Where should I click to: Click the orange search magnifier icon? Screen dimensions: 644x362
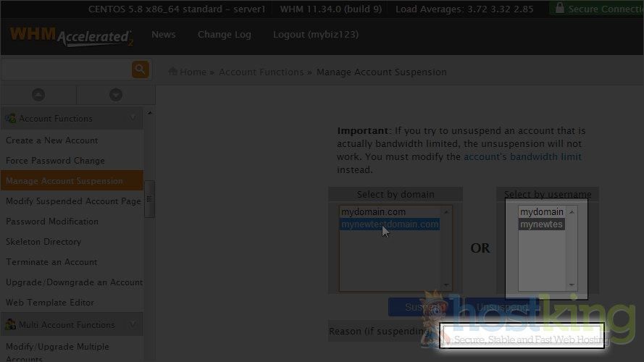coord(140,70)
